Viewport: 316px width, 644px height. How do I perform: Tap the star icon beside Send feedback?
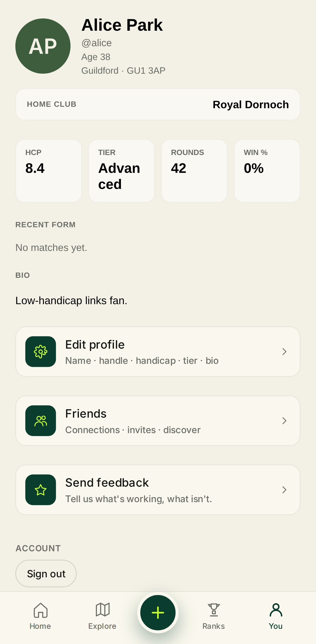(41, 490)
